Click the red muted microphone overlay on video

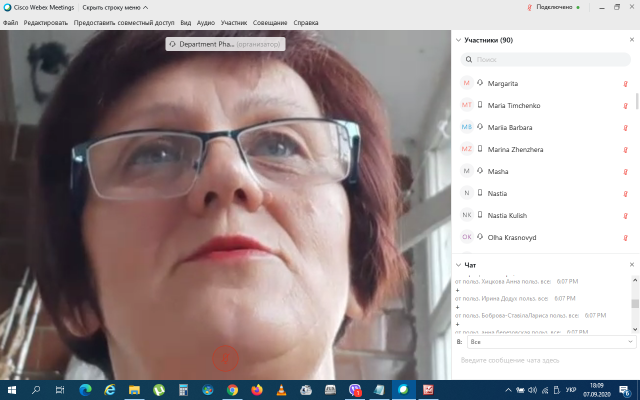[225, 359]
